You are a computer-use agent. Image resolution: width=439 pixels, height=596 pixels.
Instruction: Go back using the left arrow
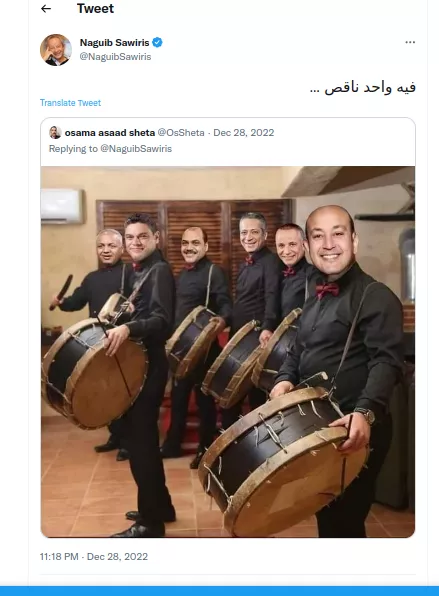pos(46,8)
